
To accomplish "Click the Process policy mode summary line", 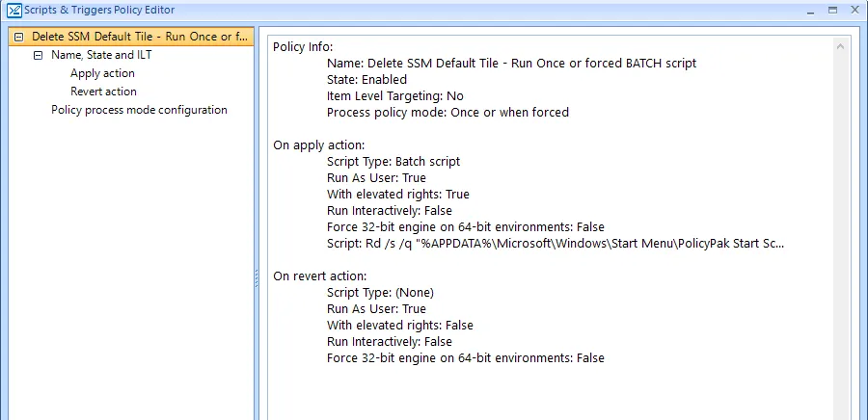I will [x=448, y=112].
